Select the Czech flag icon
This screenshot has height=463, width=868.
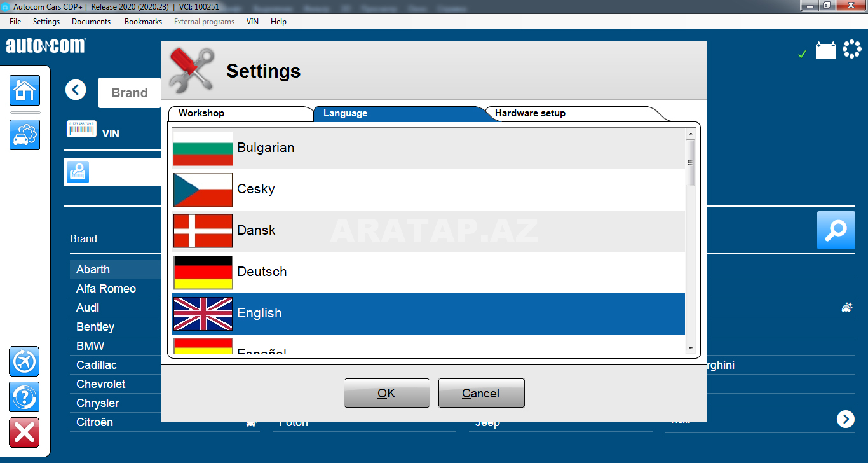[203, 190]
